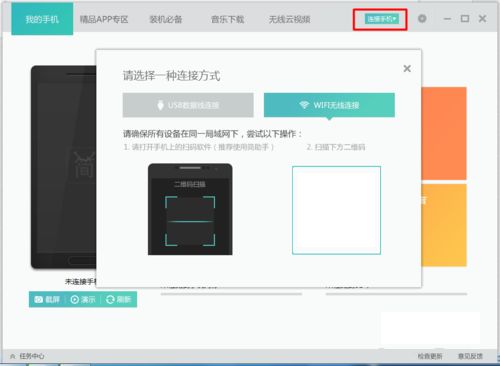Refresh the device with 刷新 button
500x366 pixels.
click(118, 299)
